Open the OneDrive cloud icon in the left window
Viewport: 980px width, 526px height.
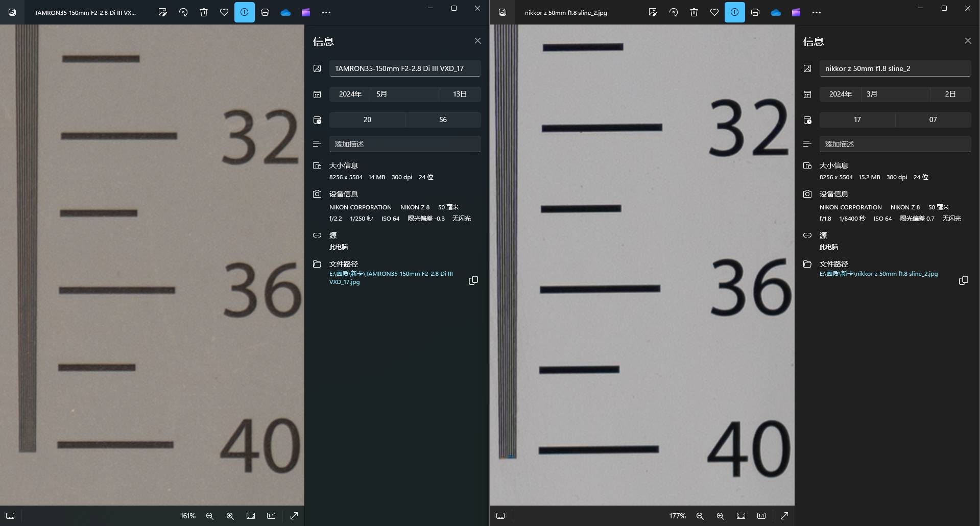pos(285,12)
